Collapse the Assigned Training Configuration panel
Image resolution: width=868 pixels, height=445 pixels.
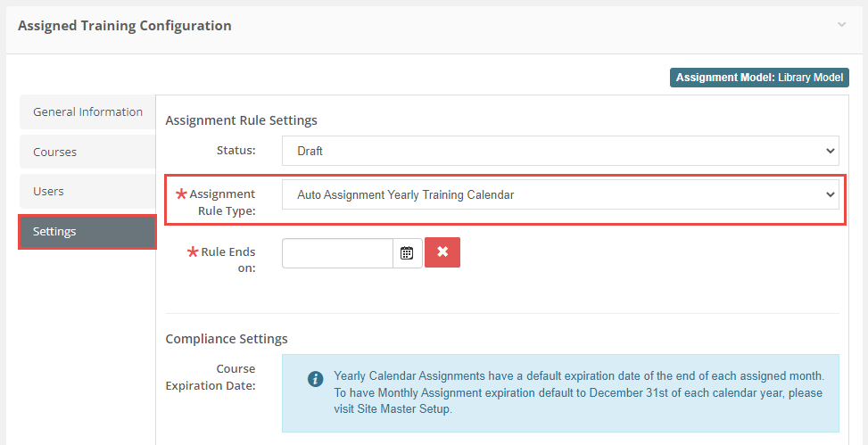click(x=841, y=25)
